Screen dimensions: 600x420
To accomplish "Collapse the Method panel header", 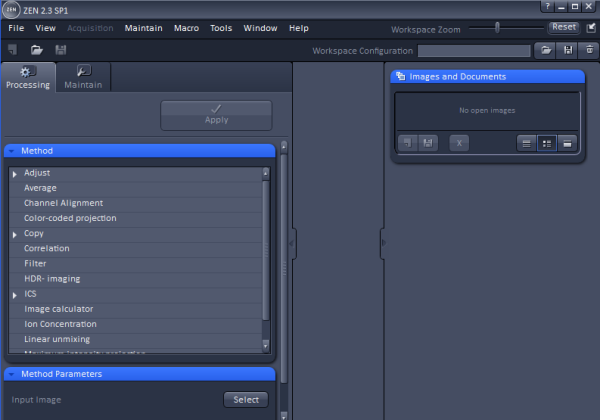I will pos(140,151).
